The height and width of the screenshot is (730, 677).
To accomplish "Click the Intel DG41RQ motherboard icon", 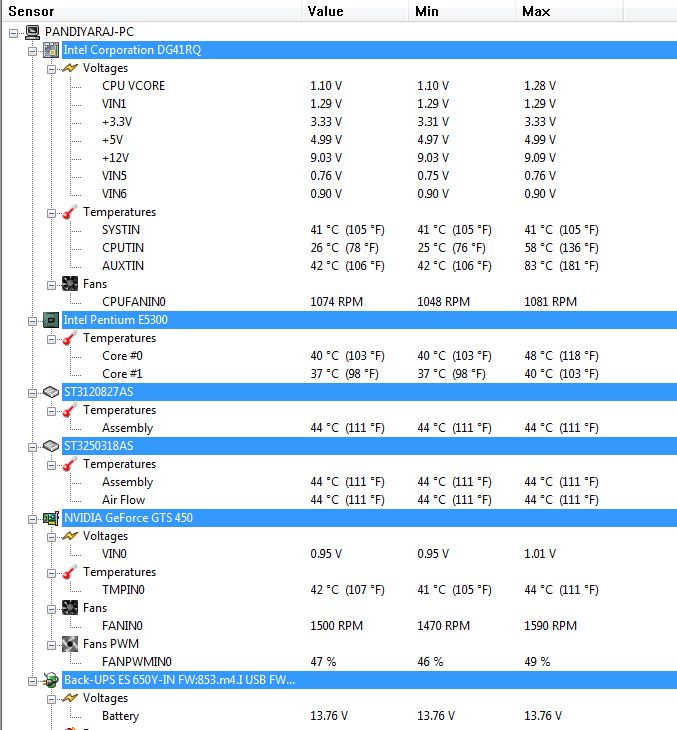I will (x=51, y=50).
